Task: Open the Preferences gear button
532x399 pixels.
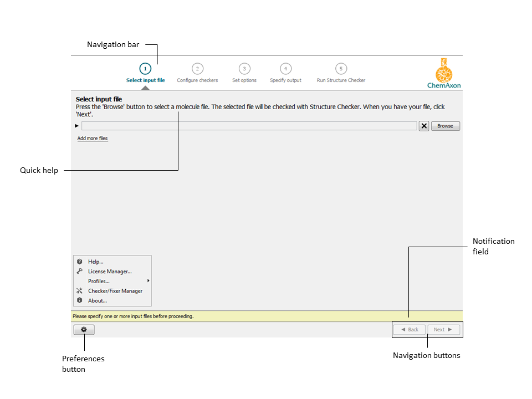Action: point(84,329)
